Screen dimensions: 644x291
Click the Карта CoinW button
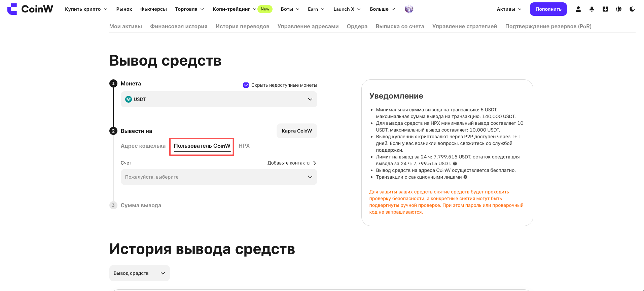297,131
